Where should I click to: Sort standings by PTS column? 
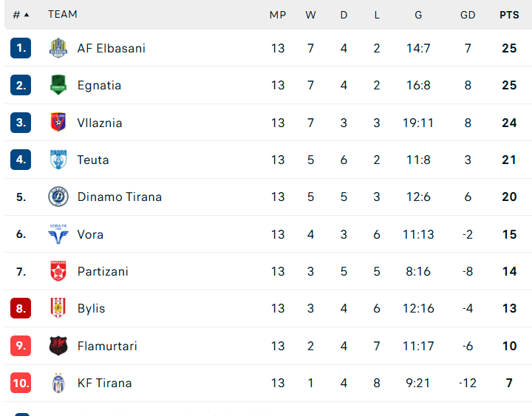[x=509, y=14]
